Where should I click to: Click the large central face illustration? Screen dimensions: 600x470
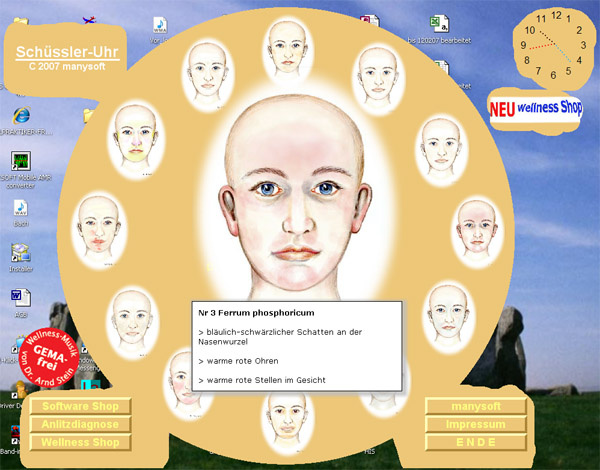[x=297, y=195]
